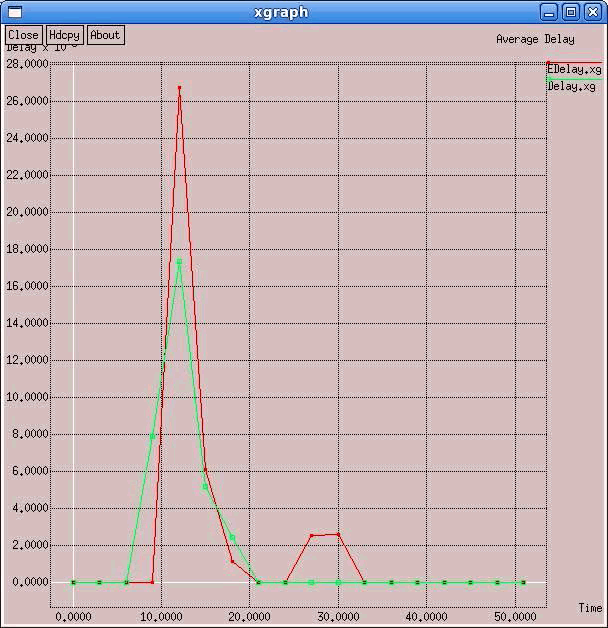Close the window using title bar X

(591, 12)
